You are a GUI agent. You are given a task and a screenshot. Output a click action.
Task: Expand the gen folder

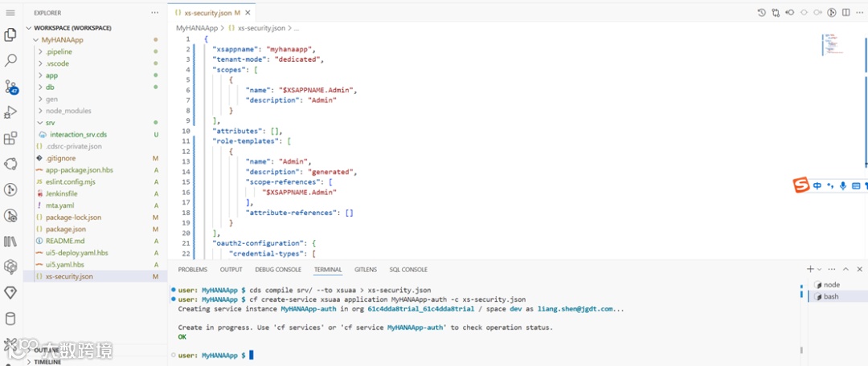tap(51, 99)
